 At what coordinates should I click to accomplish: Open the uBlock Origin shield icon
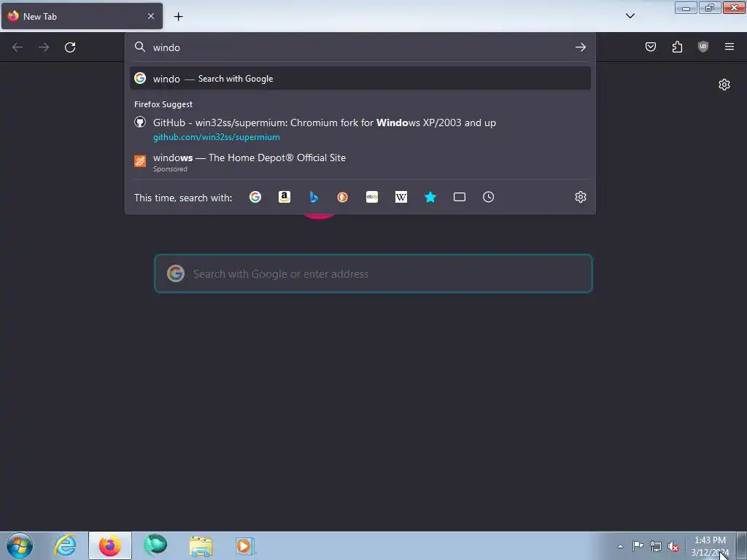pos(703,47)
